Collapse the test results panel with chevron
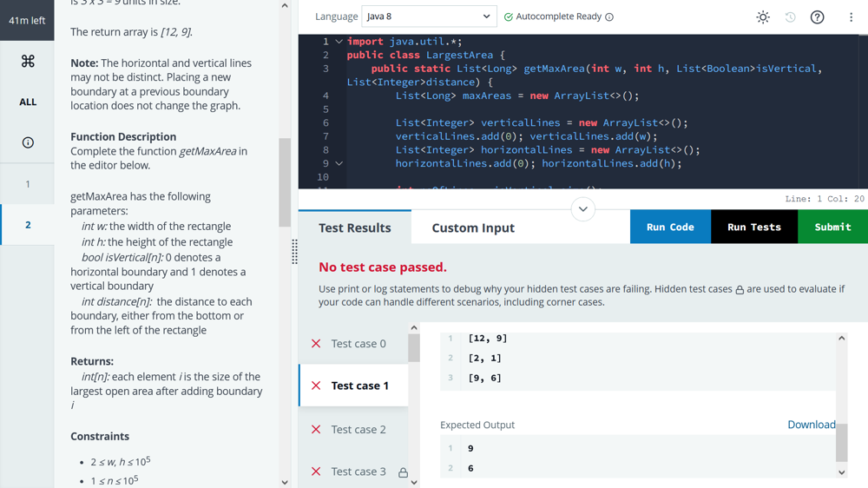The image size is (868, 488). click(582, 209)
